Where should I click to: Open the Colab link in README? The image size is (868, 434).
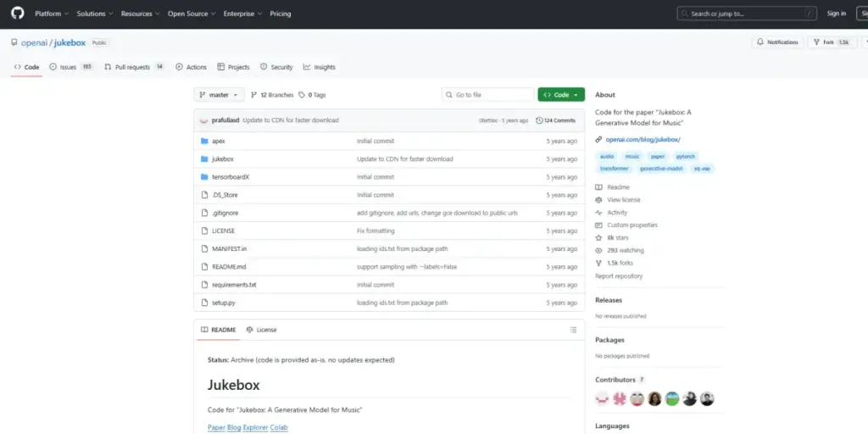(279, 428)
